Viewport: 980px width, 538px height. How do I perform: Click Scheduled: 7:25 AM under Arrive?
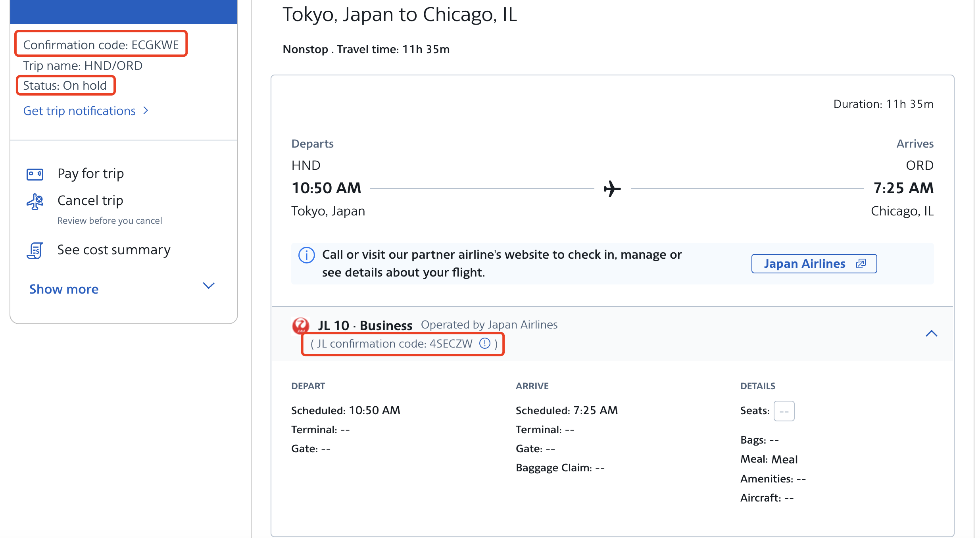point(567,410)
